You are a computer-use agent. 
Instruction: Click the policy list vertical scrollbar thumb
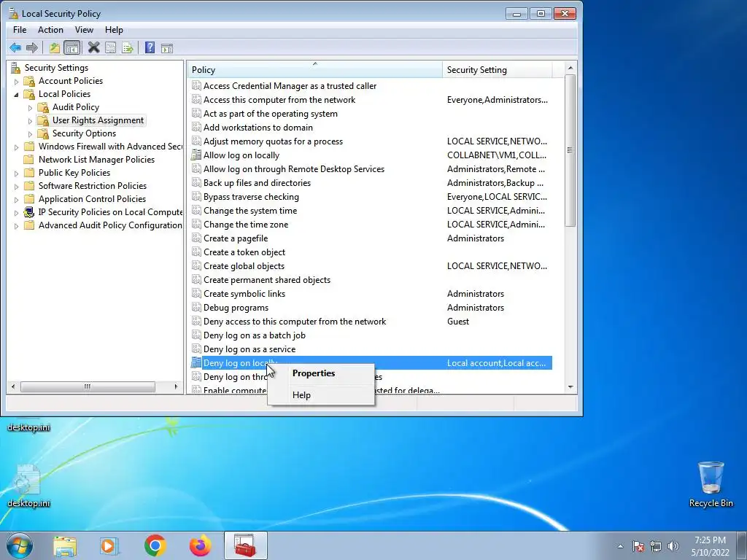pyautogui.click(x=570, y=150)
